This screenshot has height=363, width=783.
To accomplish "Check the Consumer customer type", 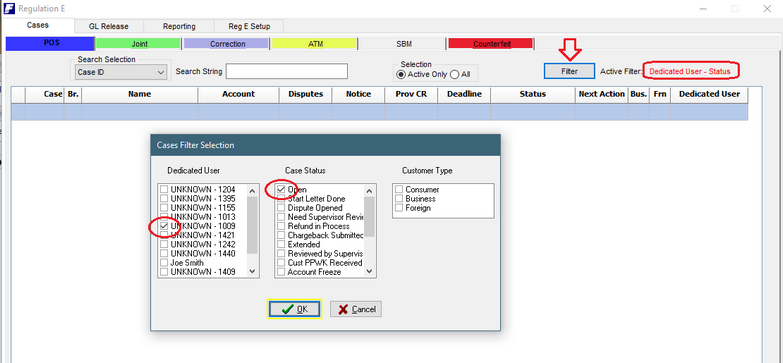I will (399, 190).
